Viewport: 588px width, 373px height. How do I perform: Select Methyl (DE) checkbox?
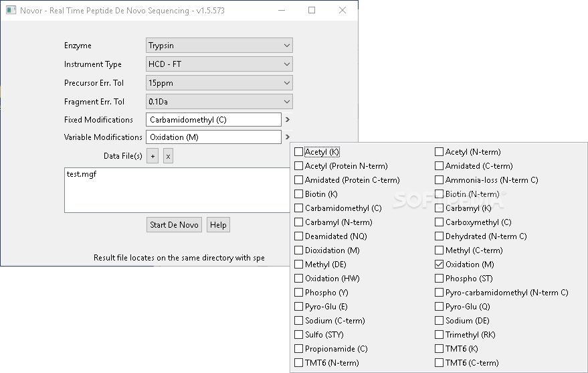298,265
